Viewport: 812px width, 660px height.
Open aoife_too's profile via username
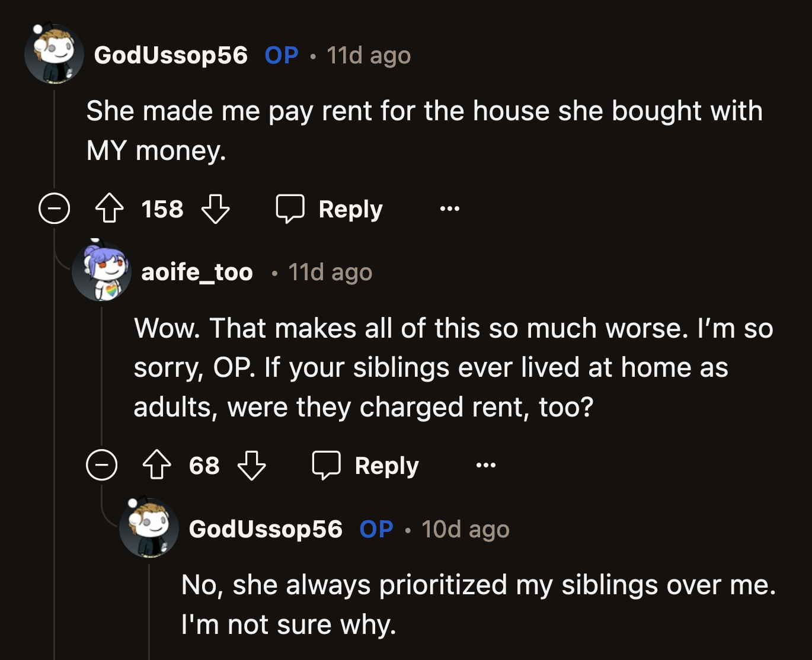197,272
